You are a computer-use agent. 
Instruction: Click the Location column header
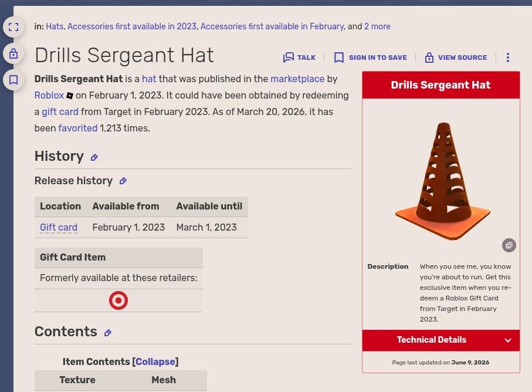pos(60,207)
